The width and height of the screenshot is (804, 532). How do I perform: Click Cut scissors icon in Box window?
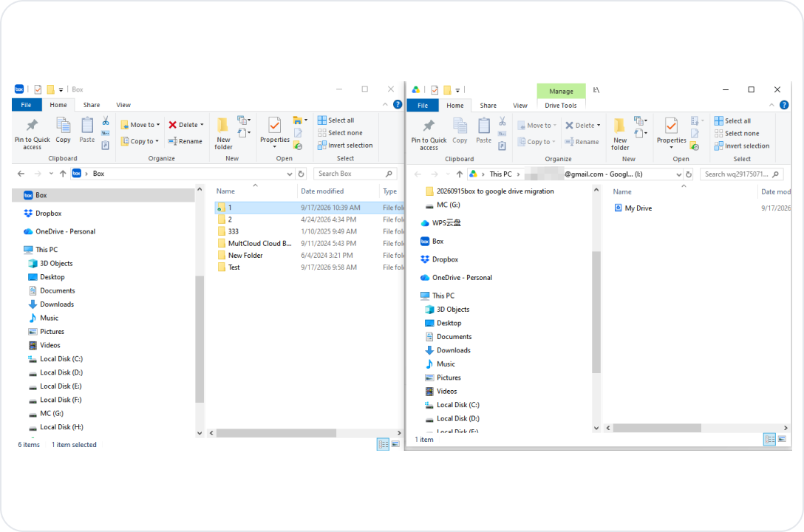pyautogui.click(x=106, y=121)
